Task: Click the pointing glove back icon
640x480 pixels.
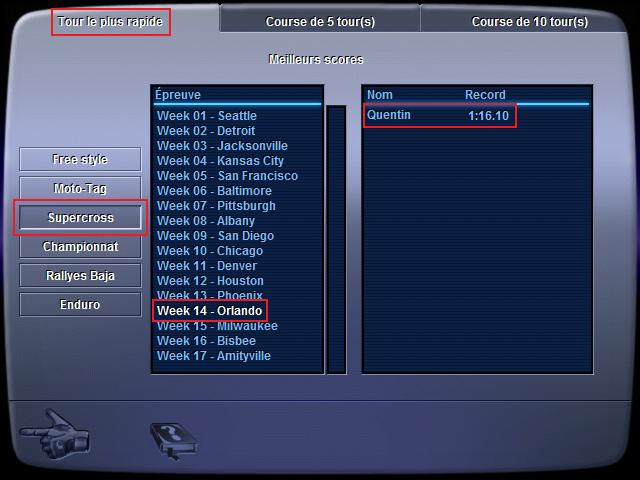Action: [55, 434]
